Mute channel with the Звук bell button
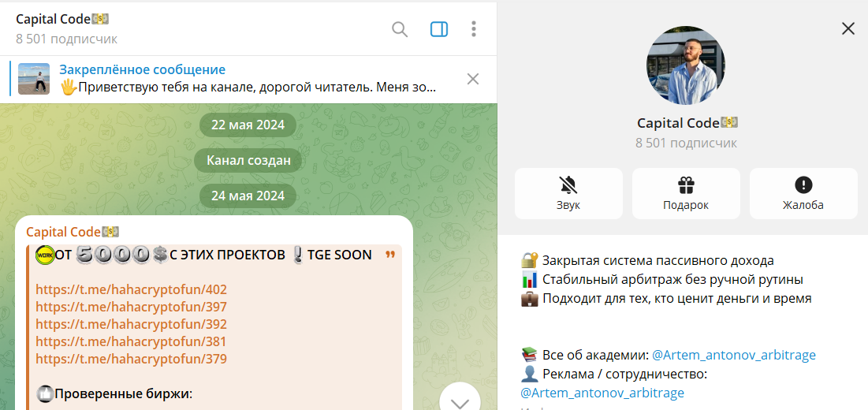The width and height of the screenshot is (868, 410). coord(568,193)
